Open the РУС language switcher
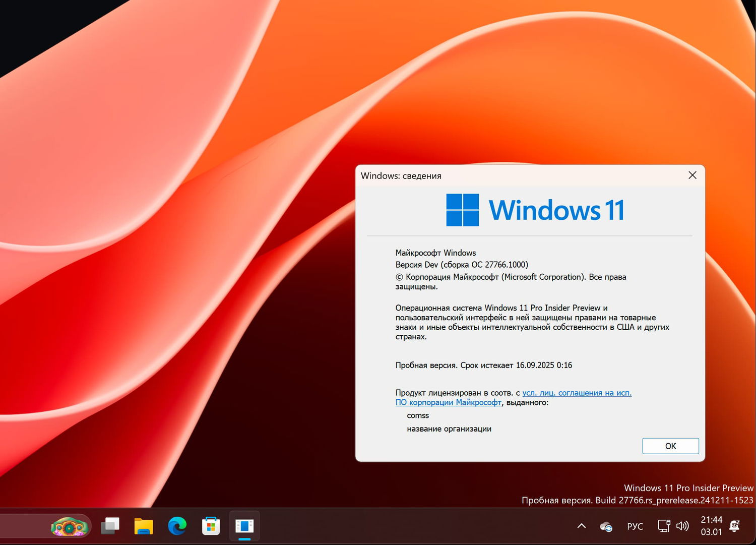Screen dimensions: 756x545 [x=635, y=526]
